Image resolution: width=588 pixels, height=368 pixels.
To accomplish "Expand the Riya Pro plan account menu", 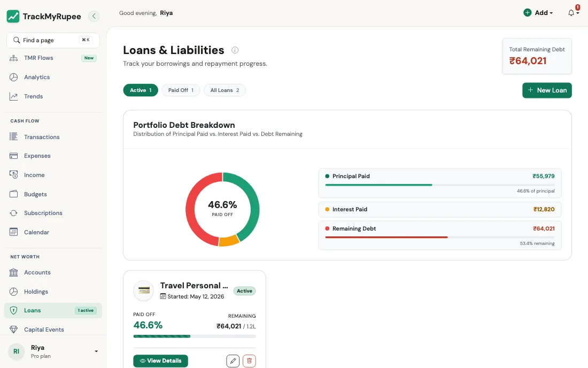I will [53, 351].
